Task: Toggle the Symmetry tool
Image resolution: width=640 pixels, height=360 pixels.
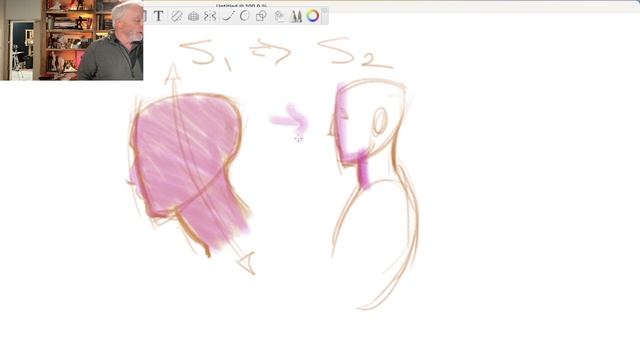Action: pos(210,16)
